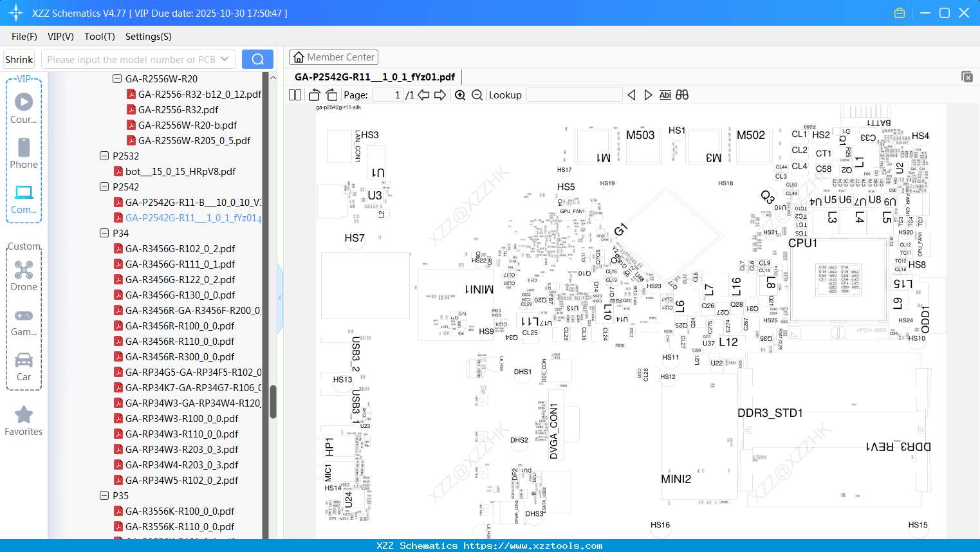Open GA-RP34W3-R110_0_0.pdf
980x552 pixels.
[x=182, y=434]
